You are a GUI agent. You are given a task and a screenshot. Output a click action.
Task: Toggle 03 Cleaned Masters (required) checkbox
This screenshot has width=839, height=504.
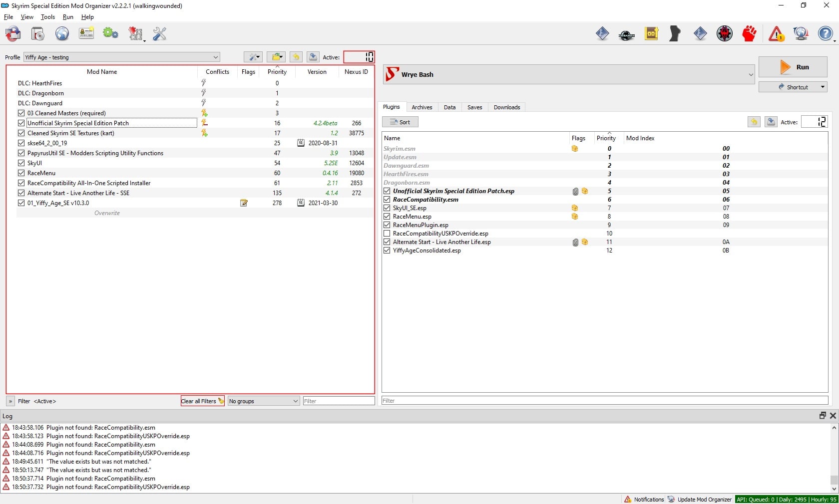(21, 113)
